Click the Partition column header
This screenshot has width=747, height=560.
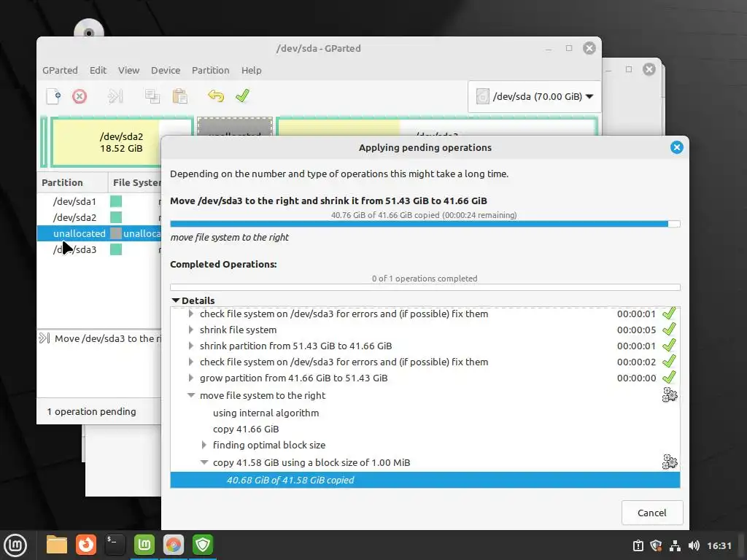(72, 182)
